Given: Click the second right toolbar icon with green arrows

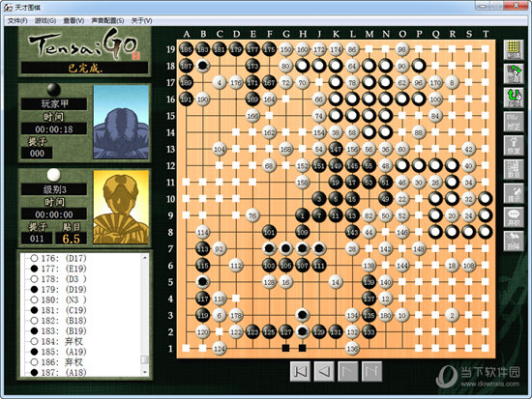Looking at the screenshot, I should [514, 73].
